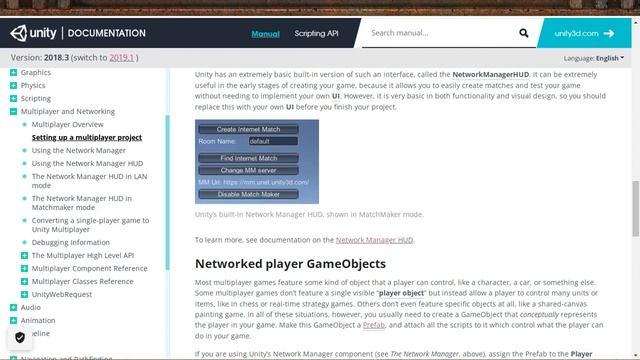Collapse the Multiplayer and Networking section
Screen dimensions: 640x360
(x=13, y=111)
